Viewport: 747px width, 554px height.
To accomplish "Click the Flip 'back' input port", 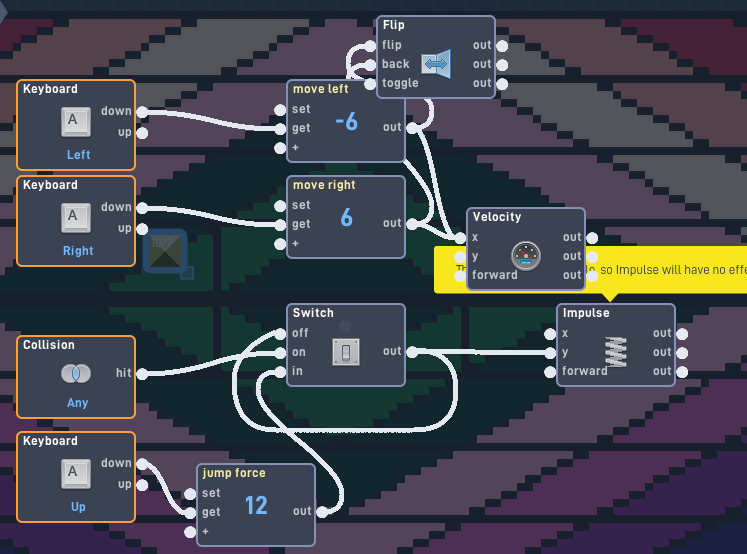I will point(370,65).
